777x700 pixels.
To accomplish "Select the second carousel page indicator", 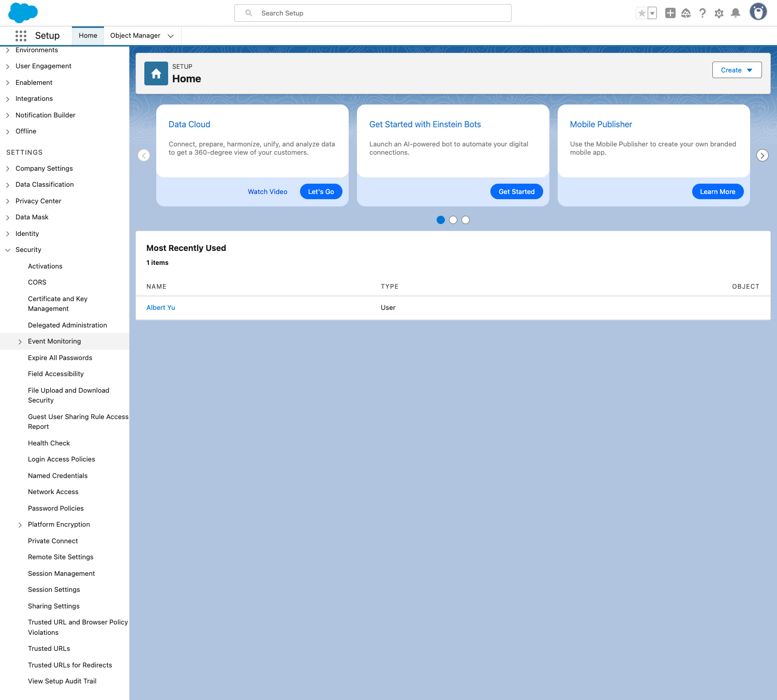I will pos(453,220).
